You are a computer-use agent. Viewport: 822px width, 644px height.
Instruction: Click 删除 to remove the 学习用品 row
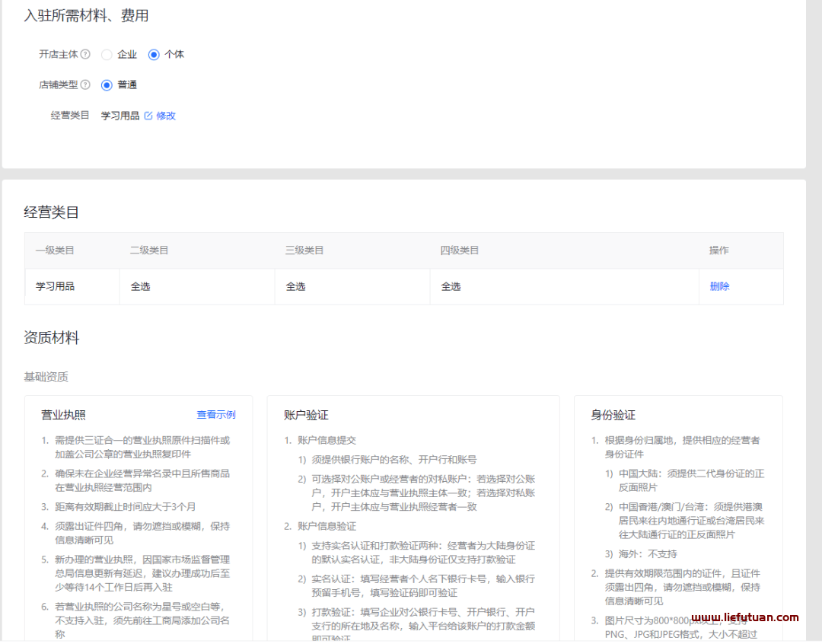coord(719,286)
